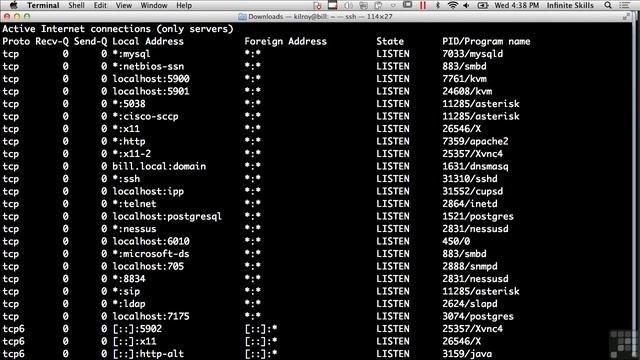Click the Wi-Fi status icon
640x360 pixels.
[x=452, y=5]
